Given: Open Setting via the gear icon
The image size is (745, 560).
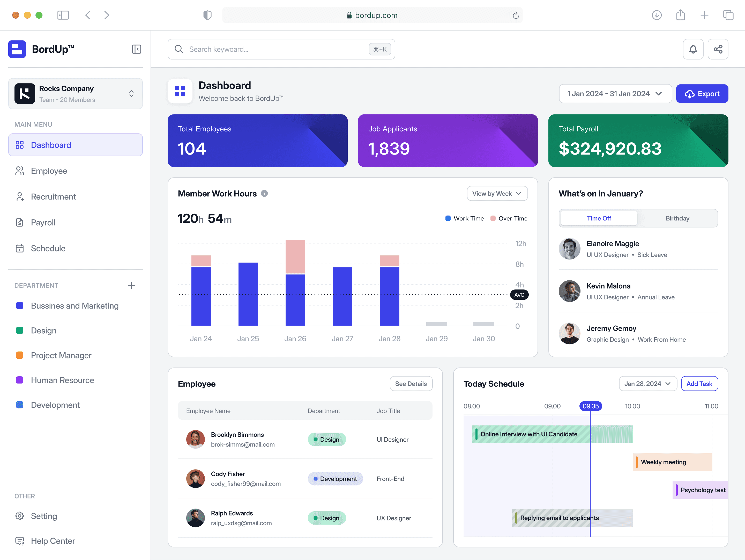Looking at the screenshot, I should click(x=20, y=516).
